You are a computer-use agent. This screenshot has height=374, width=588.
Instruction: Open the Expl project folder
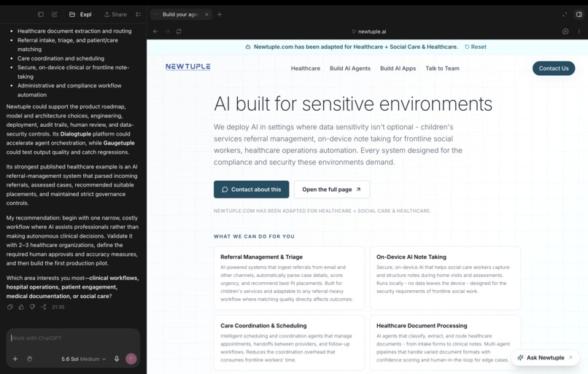[x=80, y=15]
